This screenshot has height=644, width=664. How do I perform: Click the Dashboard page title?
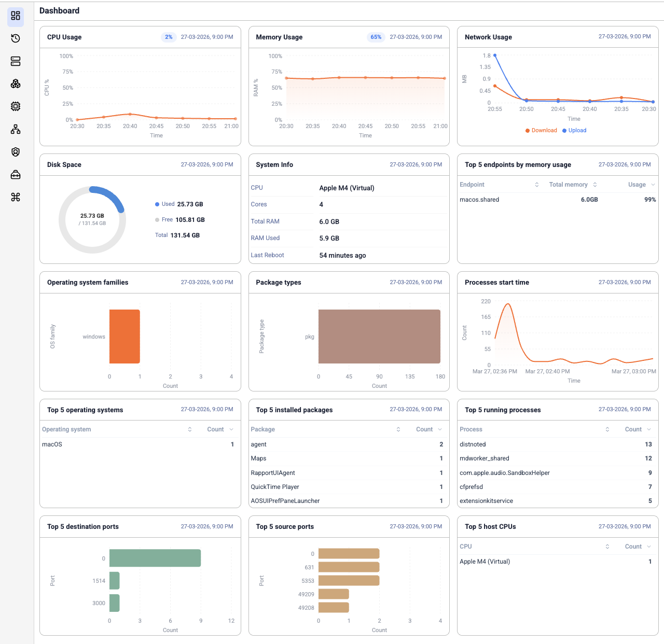(59, 10)
